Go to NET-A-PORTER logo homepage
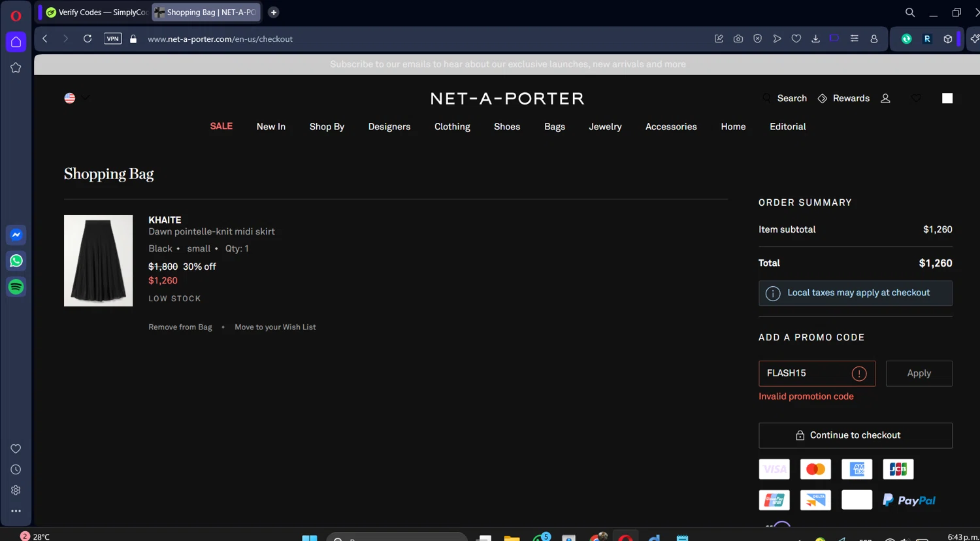 tap(507, 99)
